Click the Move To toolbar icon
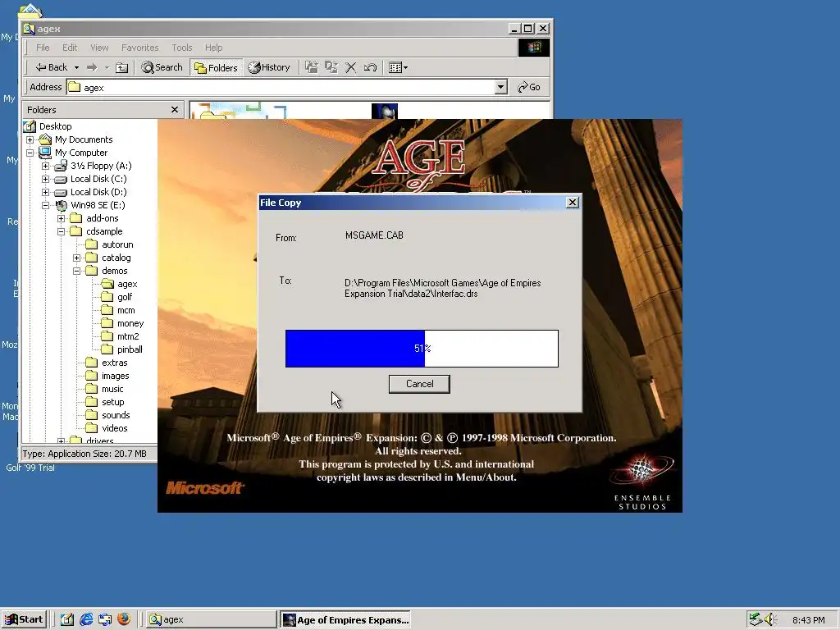The image size is (840, 630). [311, 67]
